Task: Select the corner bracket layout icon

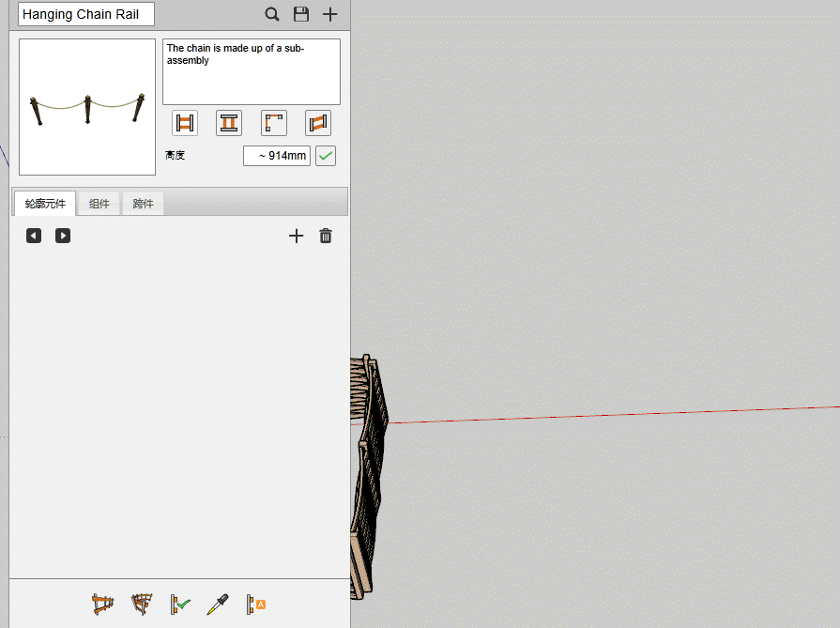Action: [274, 123]
